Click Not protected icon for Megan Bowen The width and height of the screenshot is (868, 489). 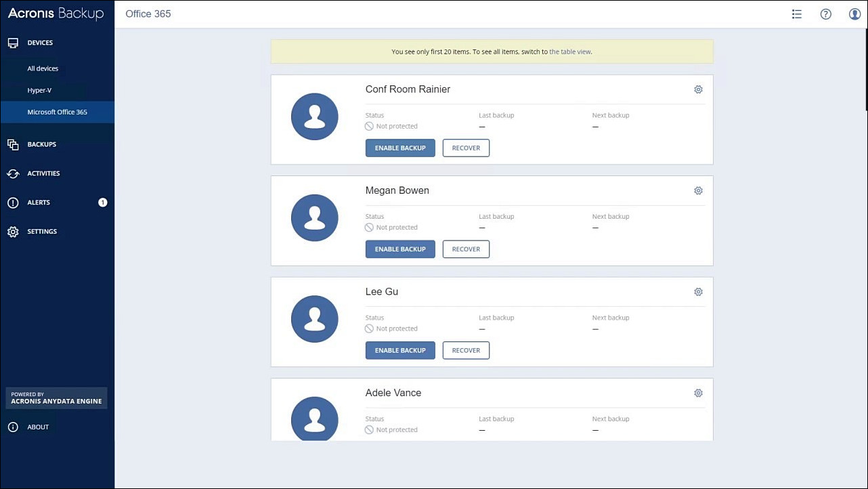click(369, 228)
